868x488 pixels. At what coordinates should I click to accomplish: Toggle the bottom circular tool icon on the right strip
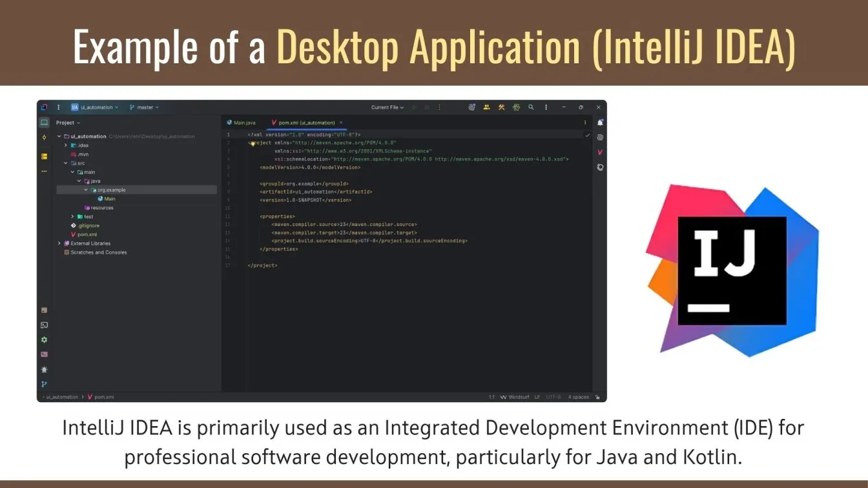tap(600, 167)
